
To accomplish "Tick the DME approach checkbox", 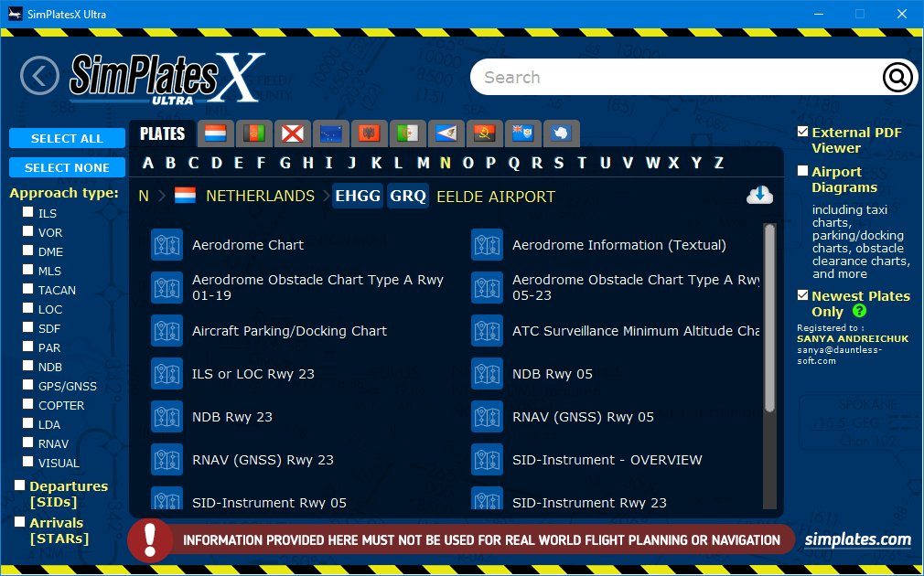I will point(27,251).
